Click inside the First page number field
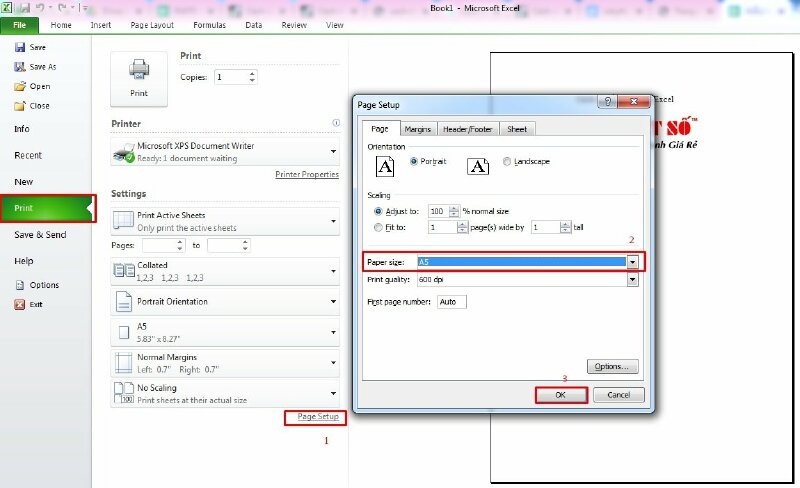The width and height of the screenshot is (800, 488). click(x=451, y=301)
